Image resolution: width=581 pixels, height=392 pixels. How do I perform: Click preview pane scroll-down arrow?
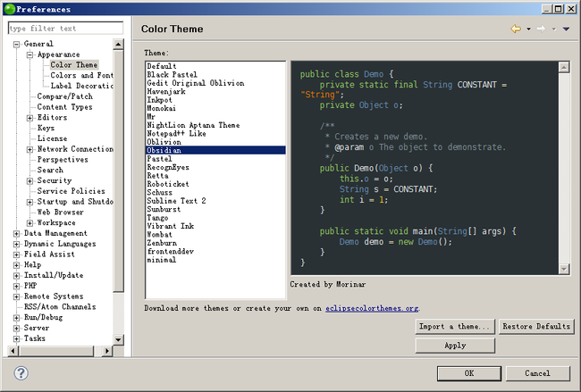(564, 269)
